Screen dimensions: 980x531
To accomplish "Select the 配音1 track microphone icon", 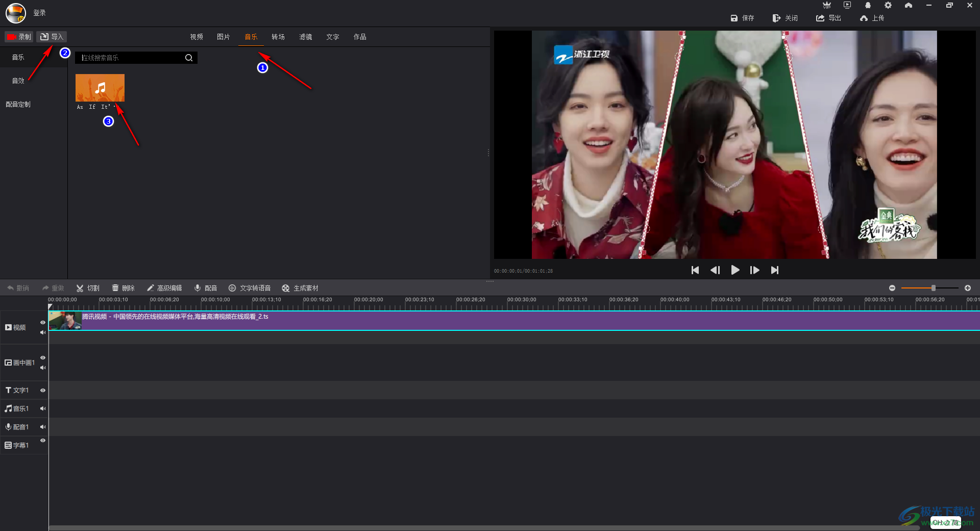I will tap(8, 427).
